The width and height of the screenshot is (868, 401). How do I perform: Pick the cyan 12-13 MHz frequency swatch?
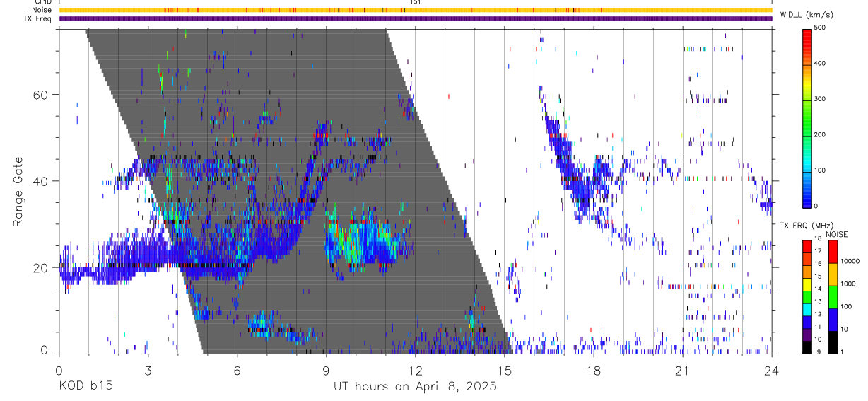coord(807,310)
